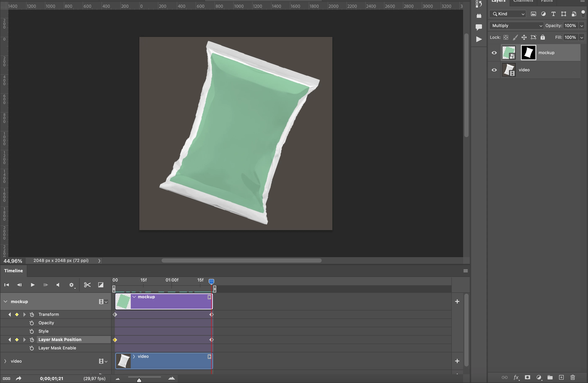Hide the mockup layer
The image size is (588, 383).
(494, 53)
